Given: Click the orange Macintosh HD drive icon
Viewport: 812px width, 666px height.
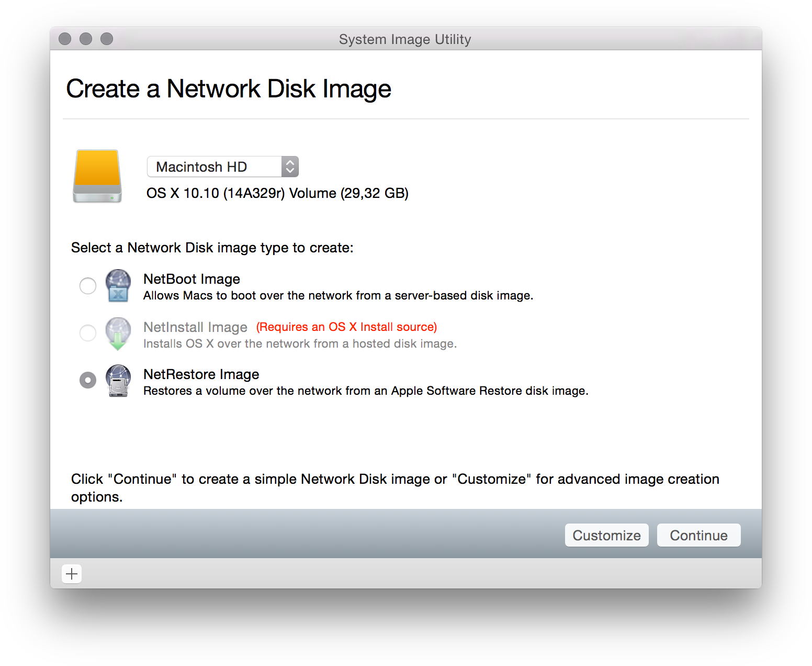Looking at the screenshot, I should pyautogui.click(x=97, y=176).
